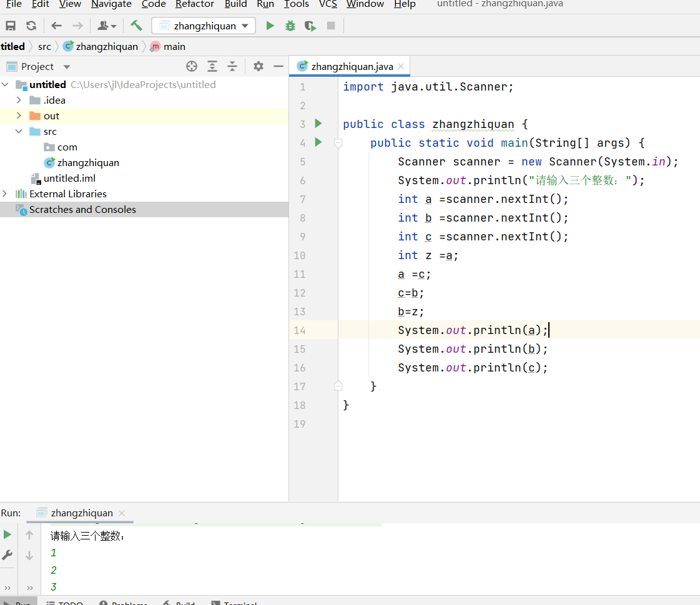Viewport: 700px width, 605px height.
Task: Build project with the hammer icon
Action: 136,26
